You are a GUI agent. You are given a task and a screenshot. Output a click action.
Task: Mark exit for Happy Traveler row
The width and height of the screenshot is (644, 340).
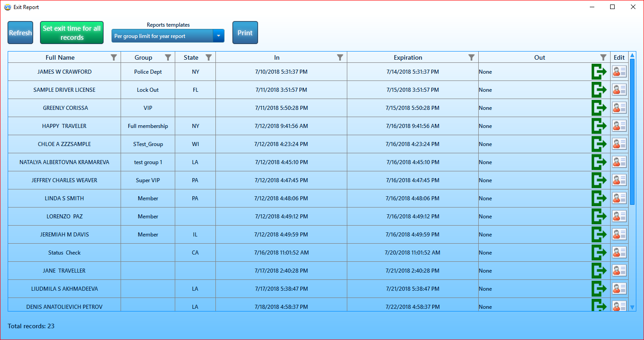[x=599, y=126]
